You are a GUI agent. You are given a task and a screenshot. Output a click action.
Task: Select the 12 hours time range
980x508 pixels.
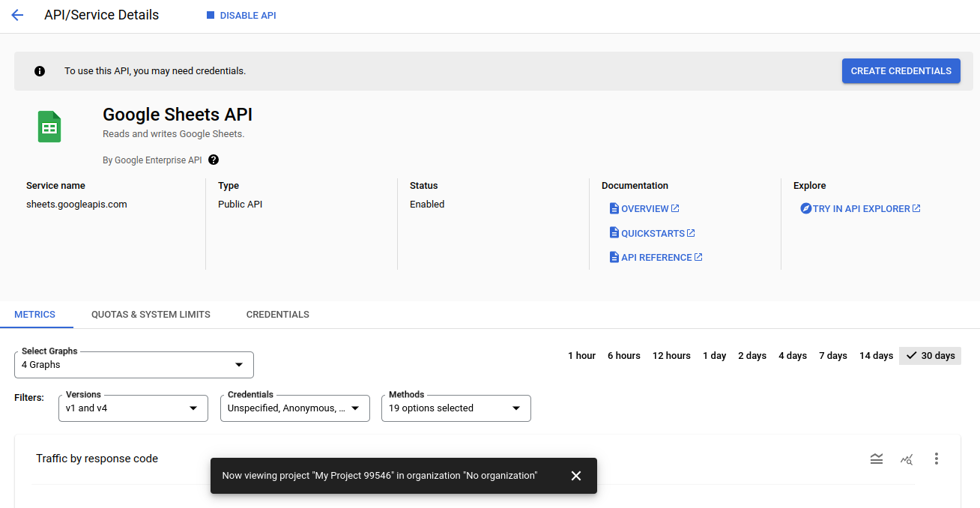tap(671, 356)
